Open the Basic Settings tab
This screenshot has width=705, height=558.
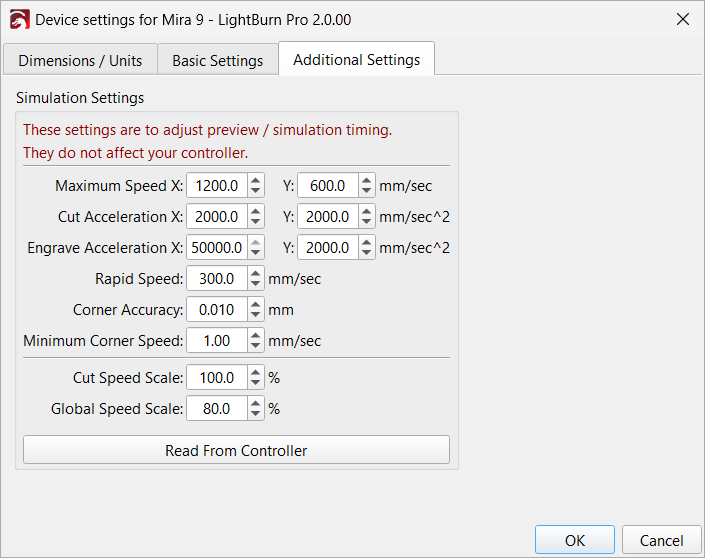tap(217, 60)
